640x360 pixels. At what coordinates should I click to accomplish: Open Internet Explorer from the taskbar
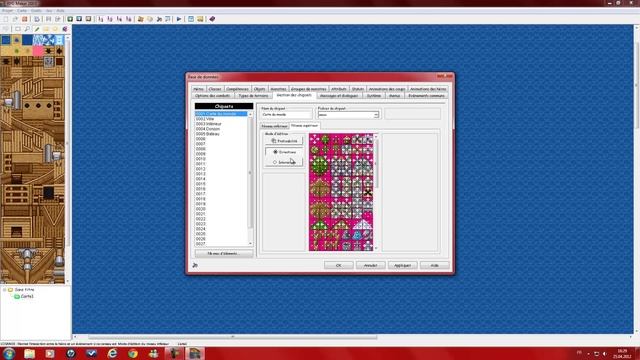[112, 353]
